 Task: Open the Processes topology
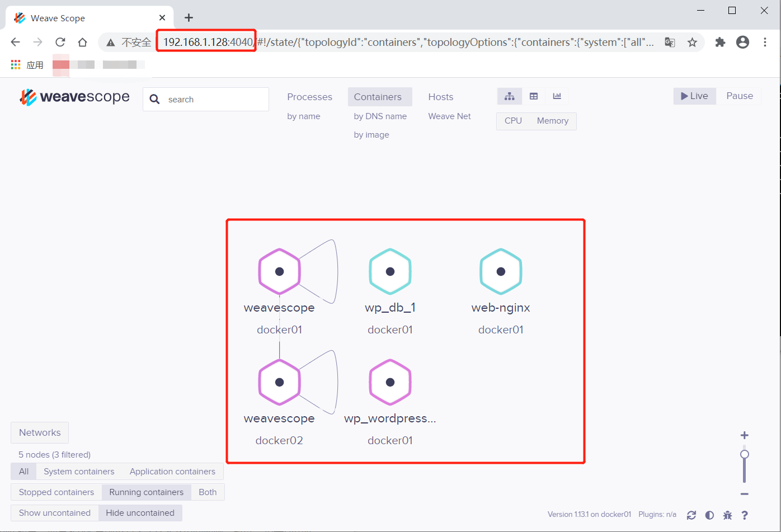point(309,97)
